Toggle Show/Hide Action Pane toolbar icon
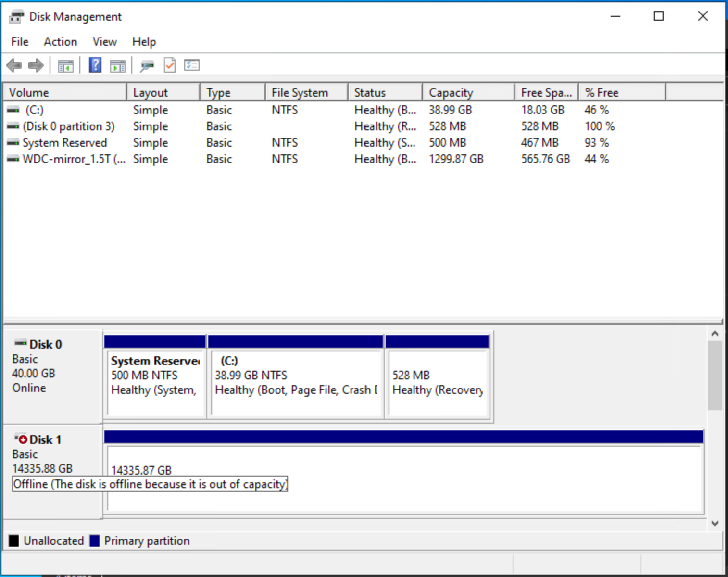728x577 pixels. 117,65
